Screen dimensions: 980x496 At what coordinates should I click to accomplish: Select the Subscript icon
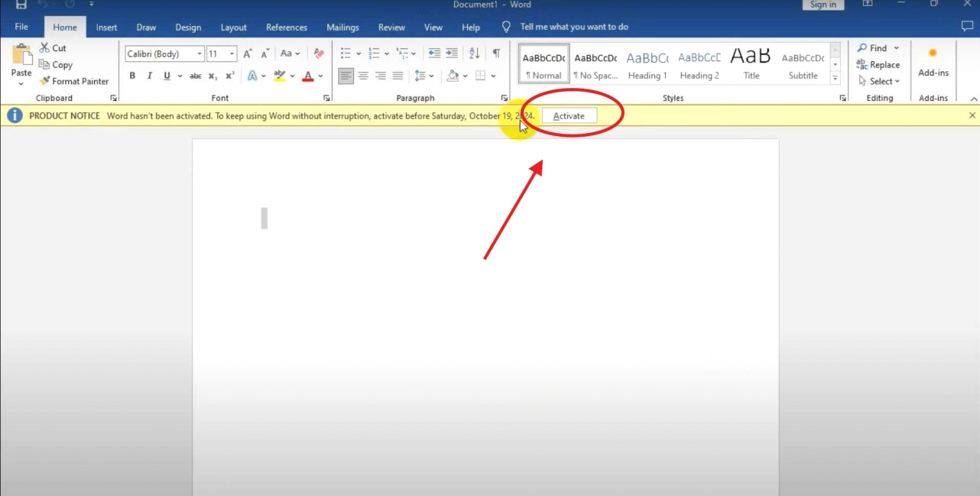point(212,76)
